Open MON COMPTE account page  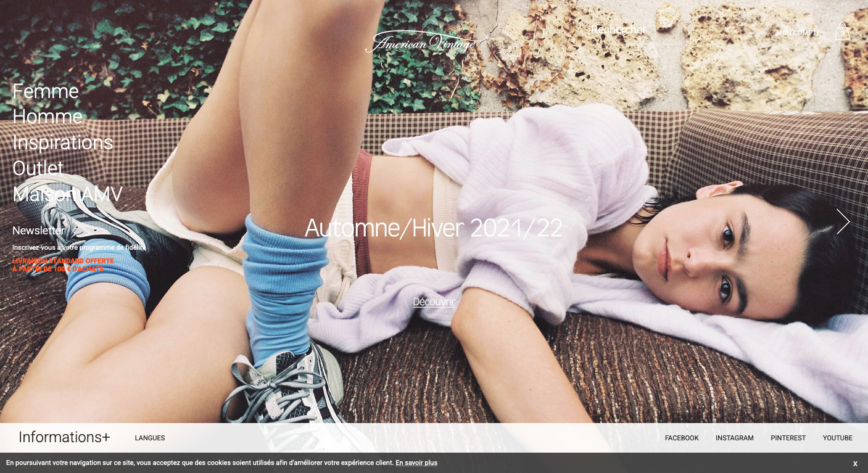point(798,33)
